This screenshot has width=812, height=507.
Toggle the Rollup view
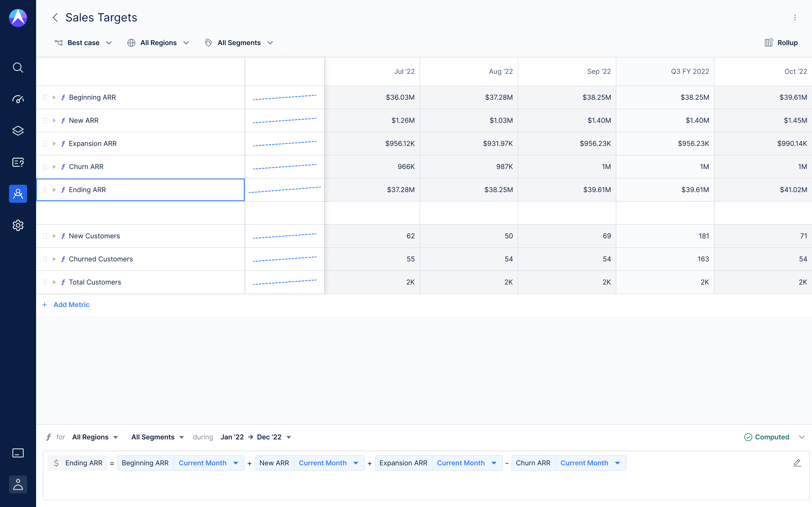[781, 43]
